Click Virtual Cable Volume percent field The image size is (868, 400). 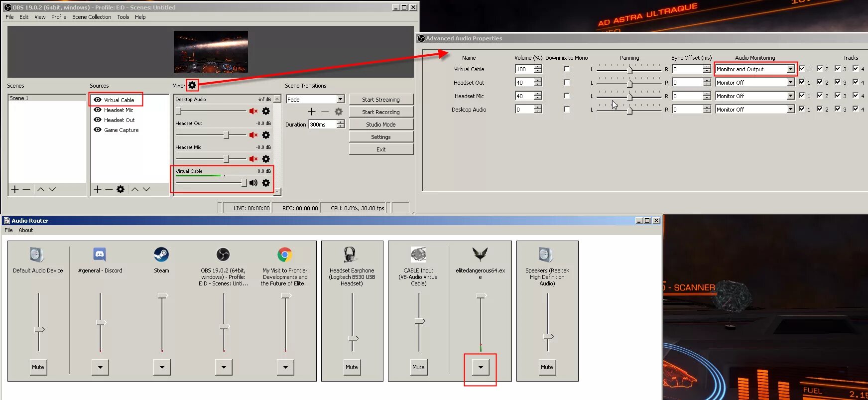[x=524, y=69]
